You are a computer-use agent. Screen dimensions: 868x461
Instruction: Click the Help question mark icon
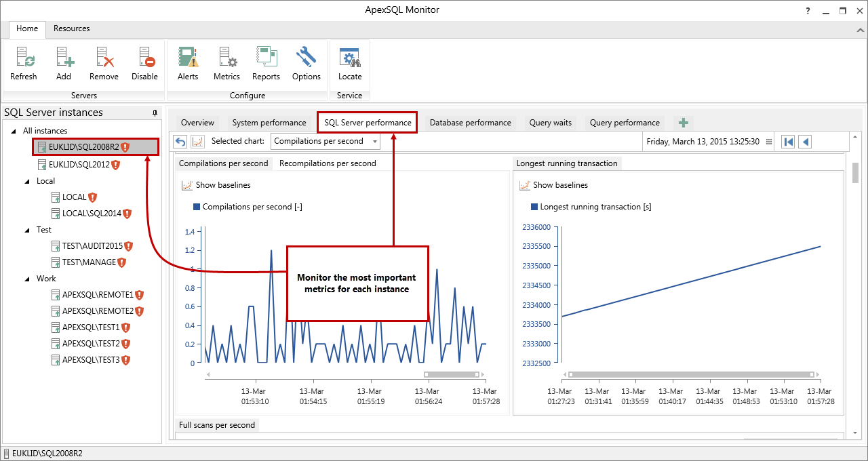808,10
